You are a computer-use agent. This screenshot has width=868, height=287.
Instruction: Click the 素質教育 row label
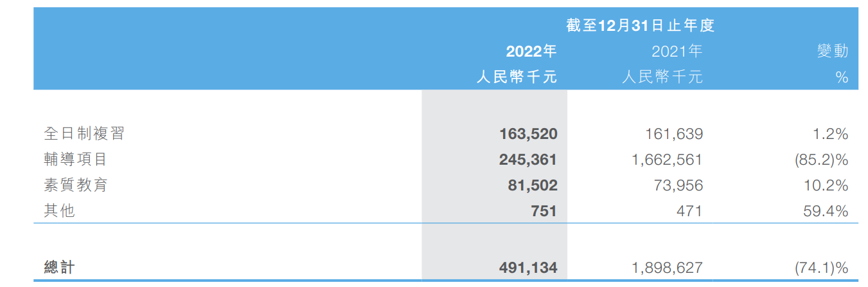tap(75, 185)
